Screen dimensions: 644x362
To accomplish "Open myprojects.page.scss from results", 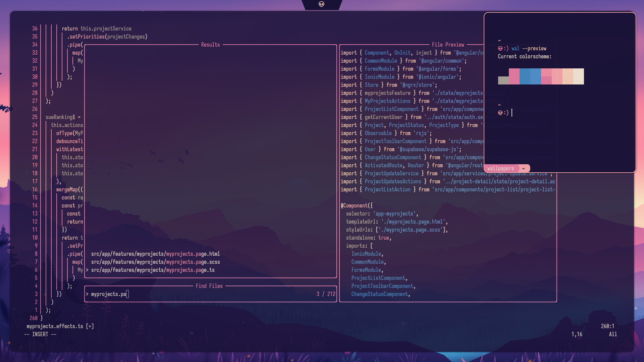I will pyautogui.click(x=155, y=262).
